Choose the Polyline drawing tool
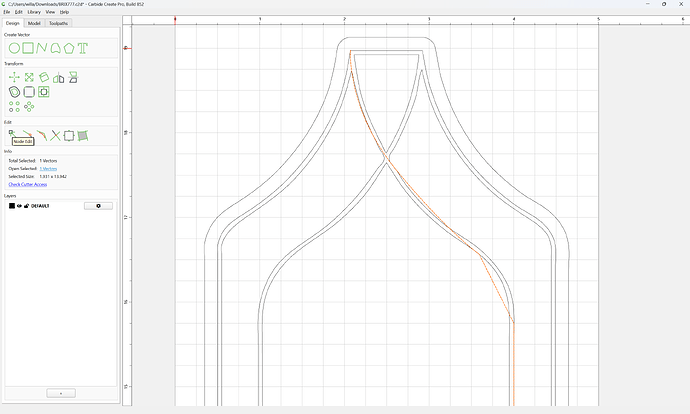Viewport: 690px width, 414px height. coord(42,48)
